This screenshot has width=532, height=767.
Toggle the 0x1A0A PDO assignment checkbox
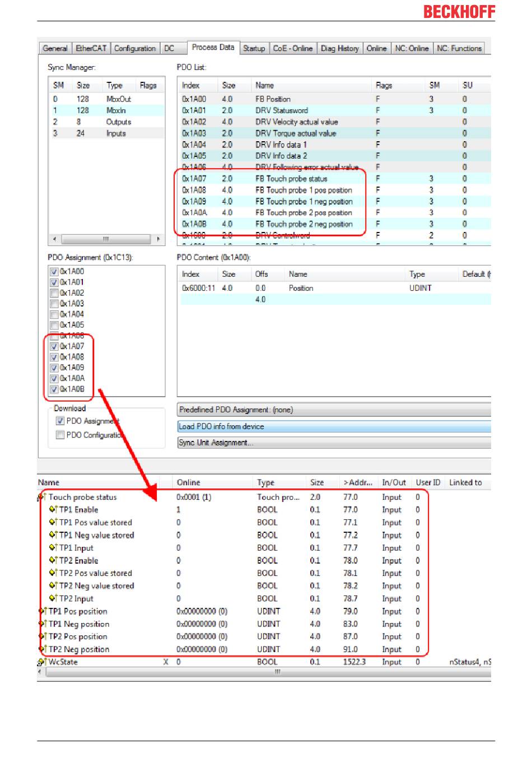click(54, 378)
